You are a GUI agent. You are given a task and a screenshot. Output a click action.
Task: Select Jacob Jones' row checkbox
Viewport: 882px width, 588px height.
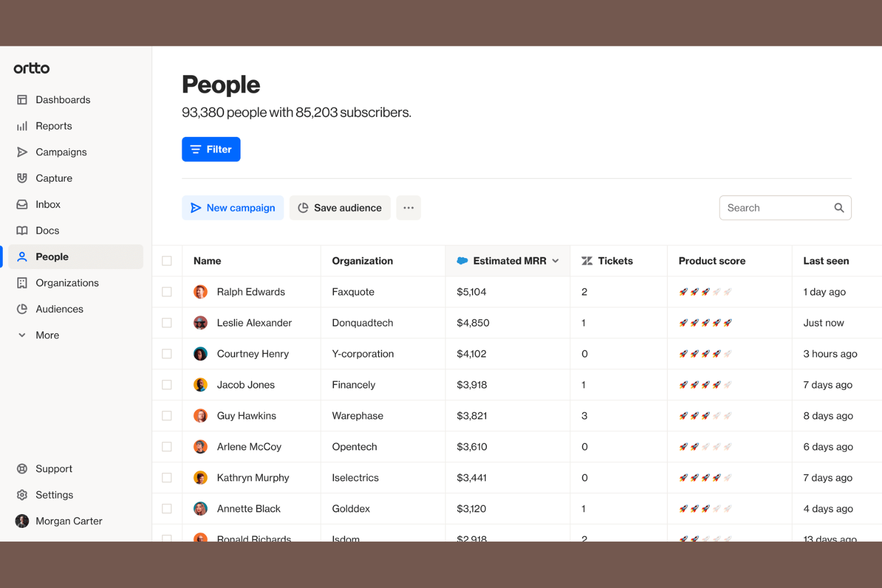(x=167, y=385)
